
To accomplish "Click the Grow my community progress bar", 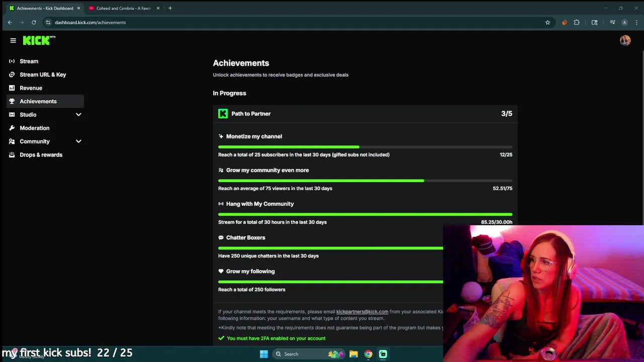I will [365, 180].
